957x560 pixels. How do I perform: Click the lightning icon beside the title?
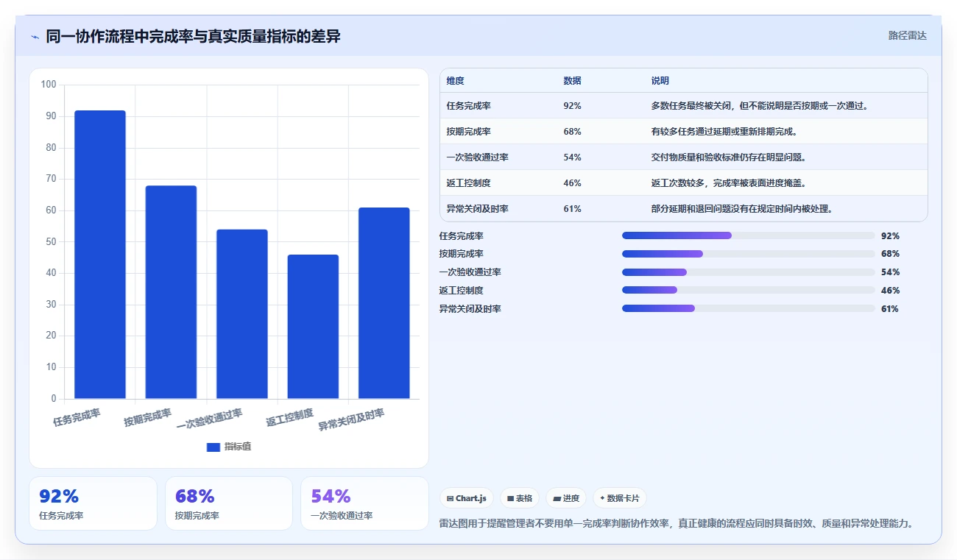point(35,37)
